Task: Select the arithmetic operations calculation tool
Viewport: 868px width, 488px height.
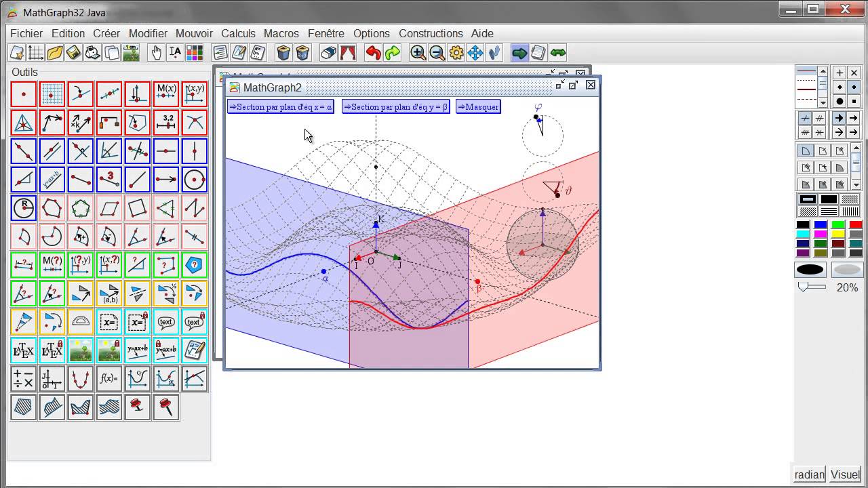Action: tap(24, 379)
